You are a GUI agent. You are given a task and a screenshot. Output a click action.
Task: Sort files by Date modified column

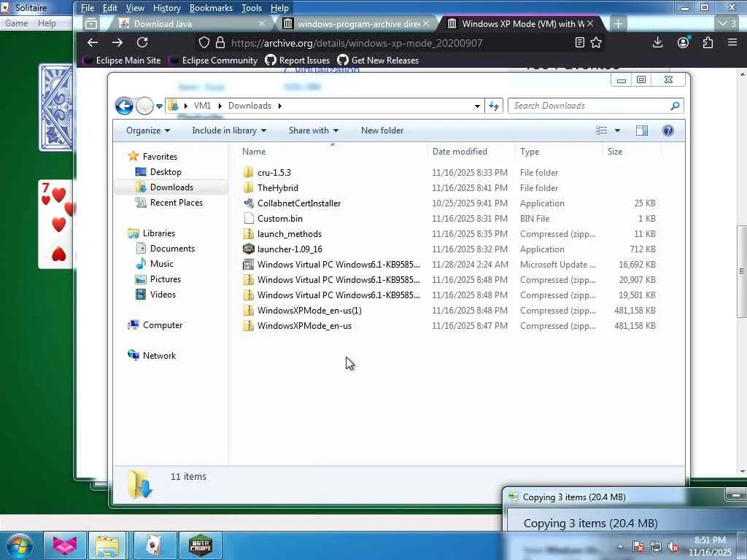[x=460, y=152]
